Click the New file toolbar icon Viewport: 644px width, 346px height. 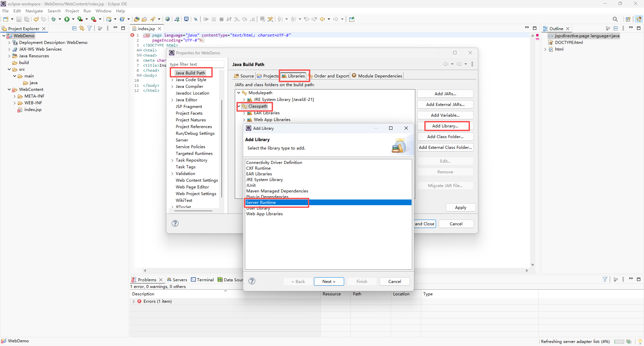pyautogui.click(x=6, y=19)
